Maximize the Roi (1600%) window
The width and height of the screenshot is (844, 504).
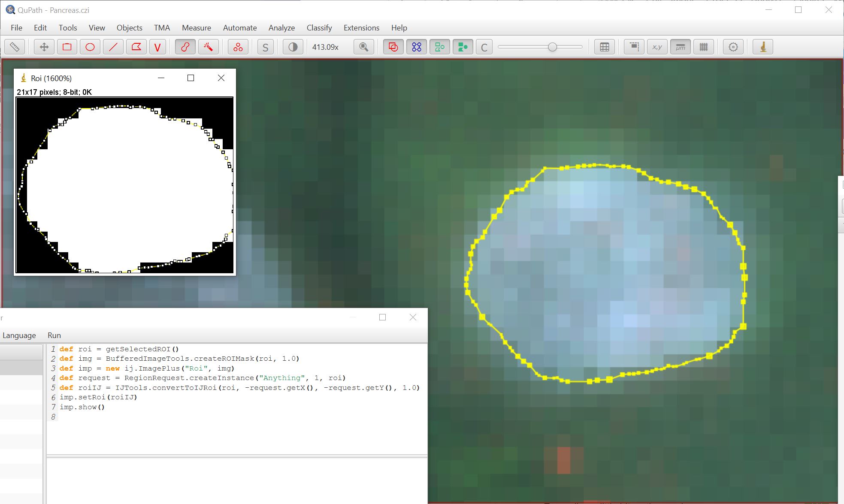[191, 78]
